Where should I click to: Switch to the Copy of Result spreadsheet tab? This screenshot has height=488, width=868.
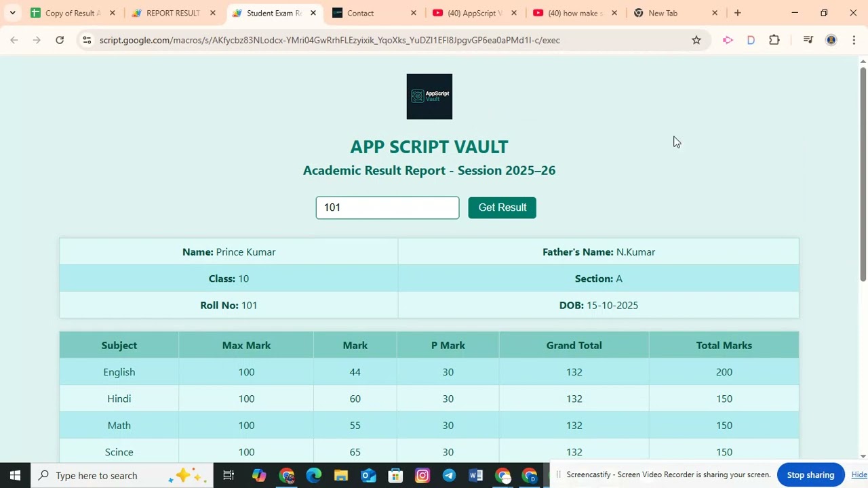(x=73, y=13)
